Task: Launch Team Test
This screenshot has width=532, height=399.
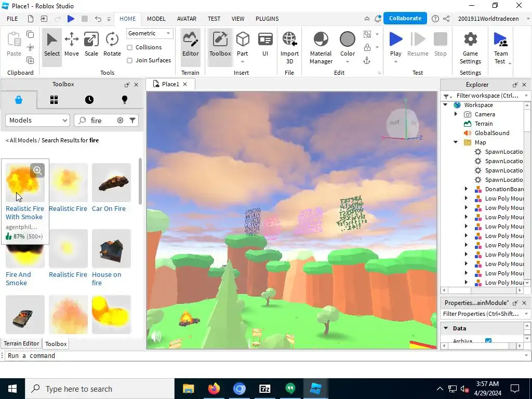Action: (501, 47)
